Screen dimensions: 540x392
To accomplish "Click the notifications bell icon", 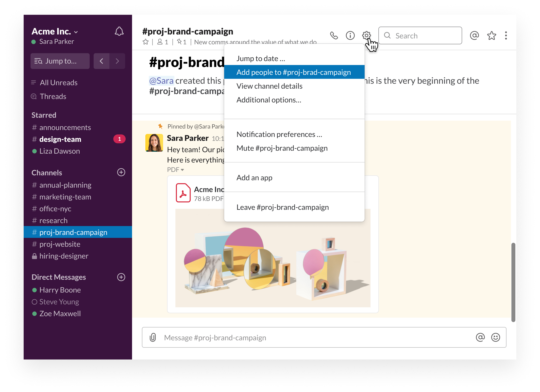I will [x=119, y=32].
